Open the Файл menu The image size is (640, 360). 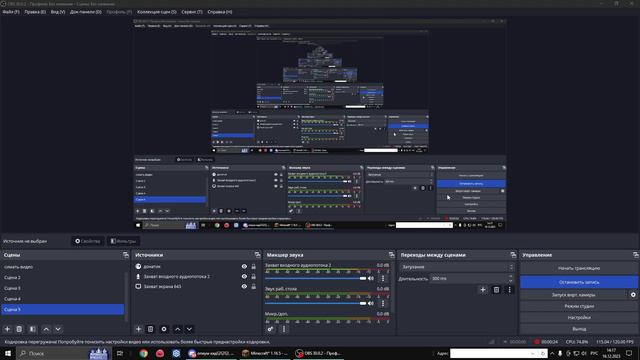tap(11, 12)
